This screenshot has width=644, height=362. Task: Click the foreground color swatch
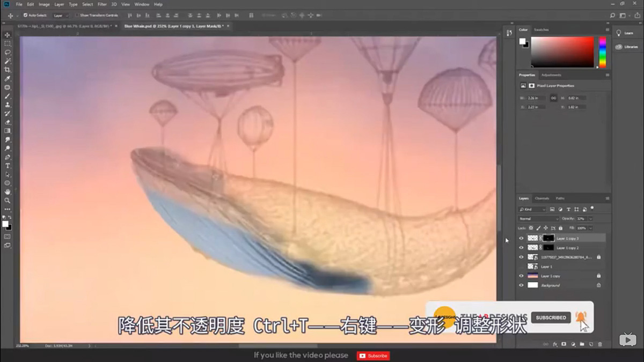click(5, 223)
